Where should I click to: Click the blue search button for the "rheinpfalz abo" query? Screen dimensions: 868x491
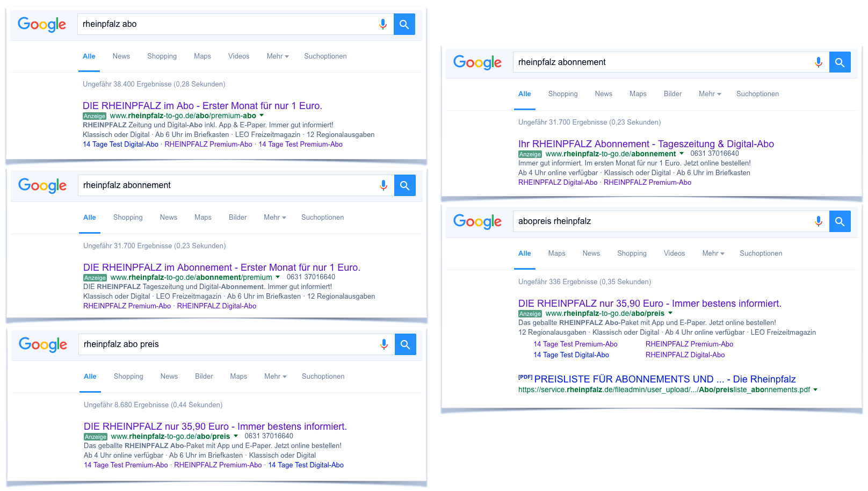point(404,24)
